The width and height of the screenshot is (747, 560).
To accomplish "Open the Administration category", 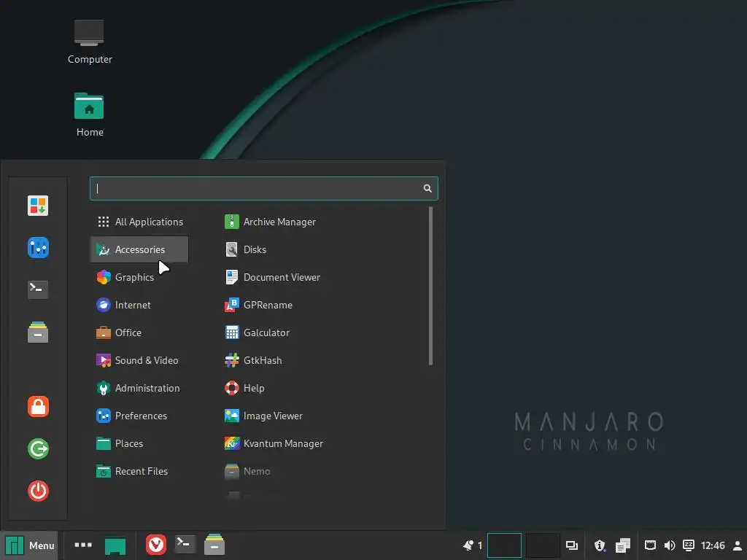I will pyautogui.click(x=139, y=388).
